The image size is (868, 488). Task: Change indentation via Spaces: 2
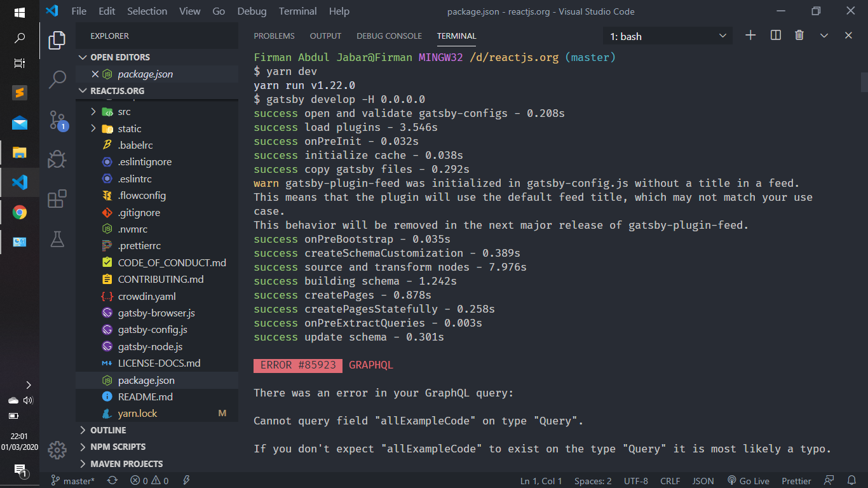pos(593,481)
